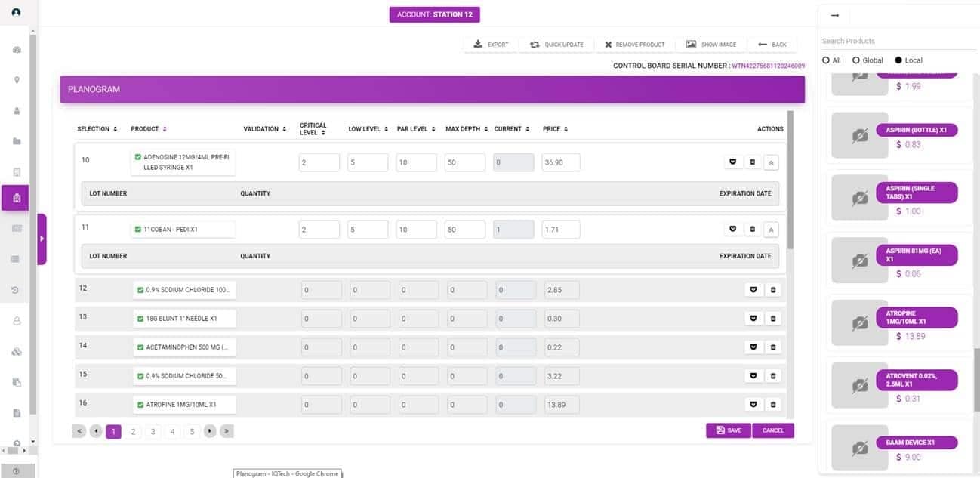Screen dimensions: 980x478
Task: Collapse the selection 10 row details
Action: coord(771,162)
